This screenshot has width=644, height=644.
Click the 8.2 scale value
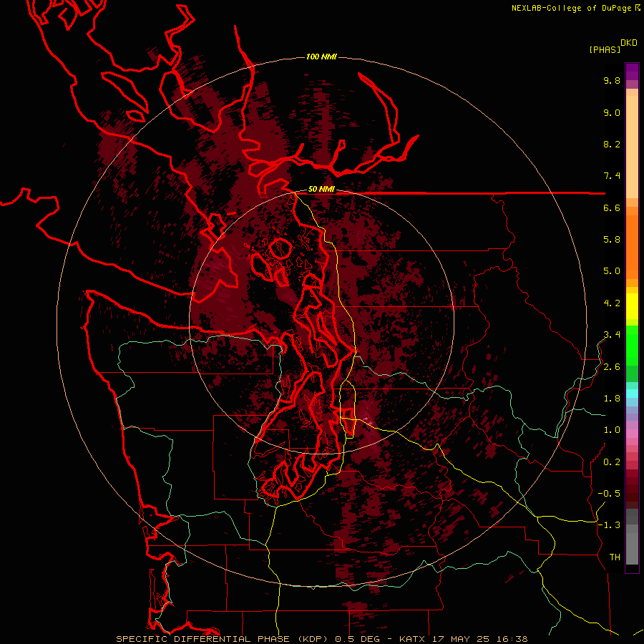(x=612, y=144)
